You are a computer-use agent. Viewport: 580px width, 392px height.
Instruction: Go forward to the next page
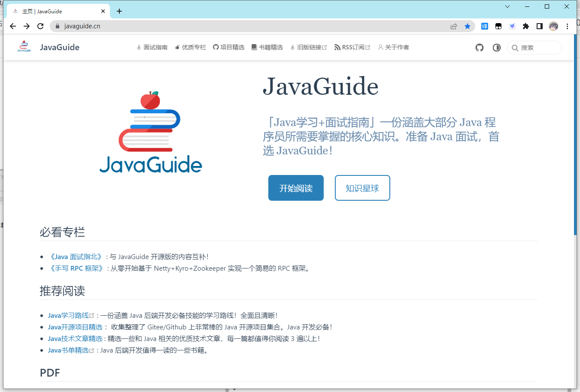click(x=27, y=26)
